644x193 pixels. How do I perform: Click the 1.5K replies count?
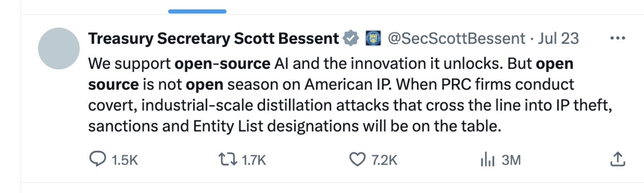click(x=124, y=160)
